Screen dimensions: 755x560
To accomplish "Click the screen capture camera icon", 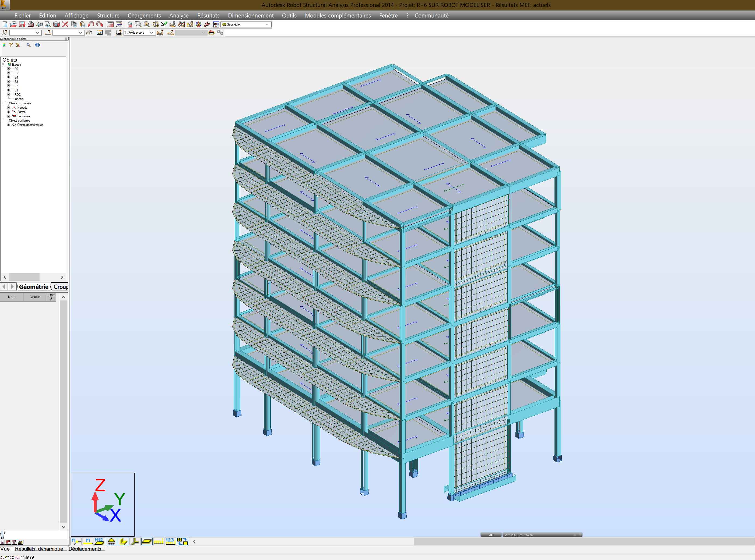I will 56,24.
